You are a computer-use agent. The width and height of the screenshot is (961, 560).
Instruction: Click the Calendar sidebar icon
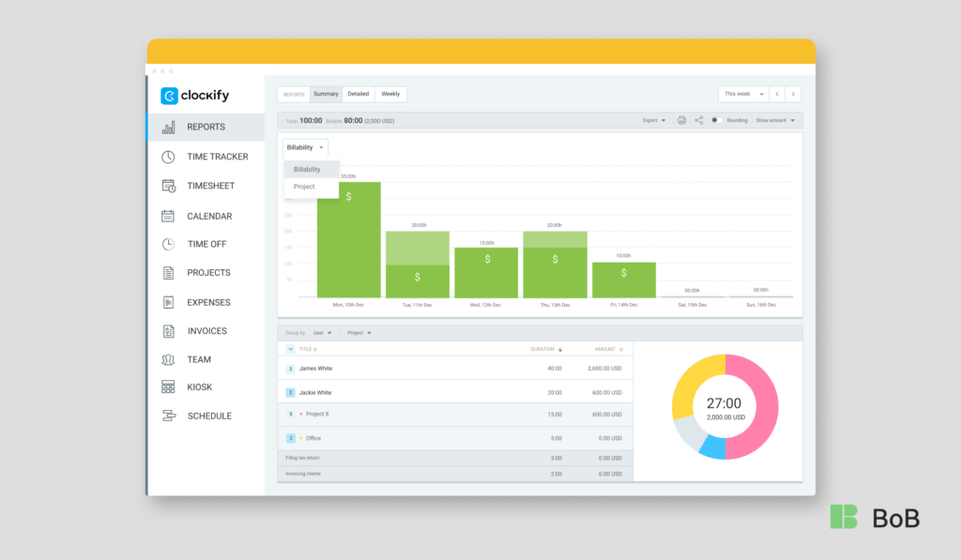click(x=168, y=216)
